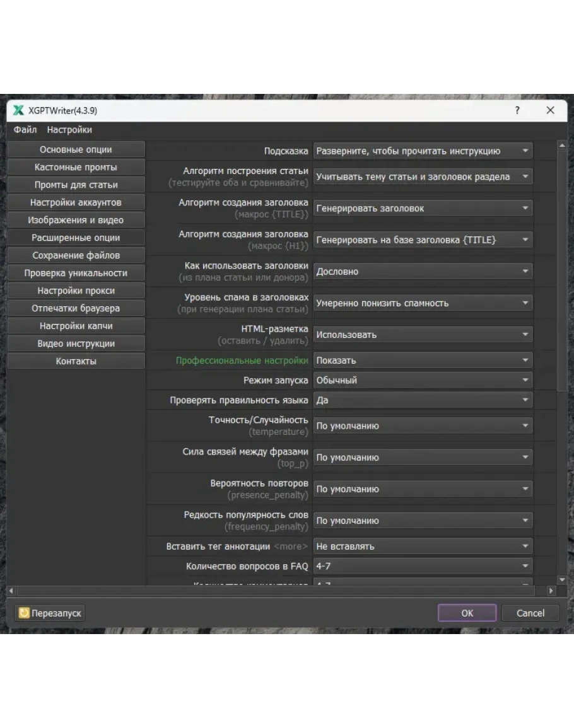Viewport: 574px width, 728px height.
Task: Open Расширенные опции section
Action: (76, 238)
